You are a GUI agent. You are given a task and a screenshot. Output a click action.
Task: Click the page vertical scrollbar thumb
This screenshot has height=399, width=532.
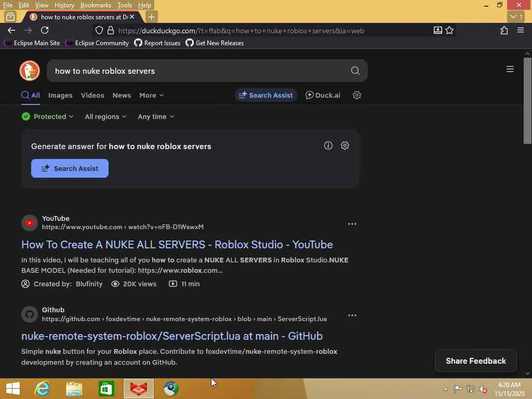(527, 101)
